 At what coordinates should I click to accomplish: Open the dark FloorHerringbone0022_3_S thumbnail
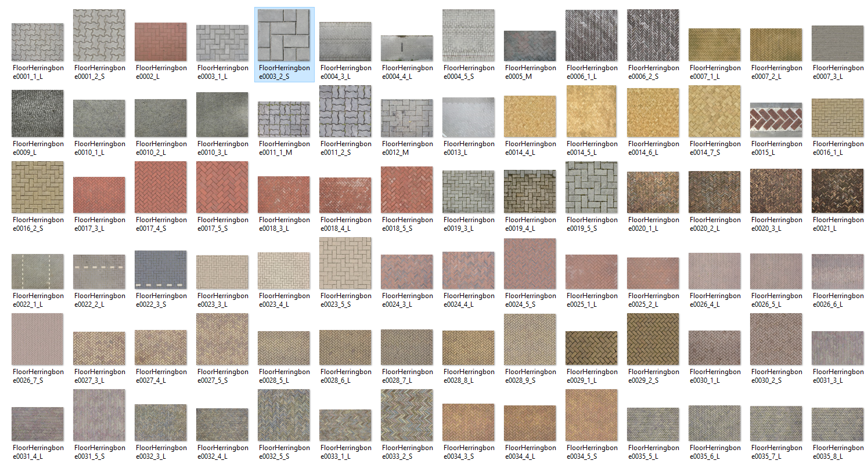[x=160, y=269]
